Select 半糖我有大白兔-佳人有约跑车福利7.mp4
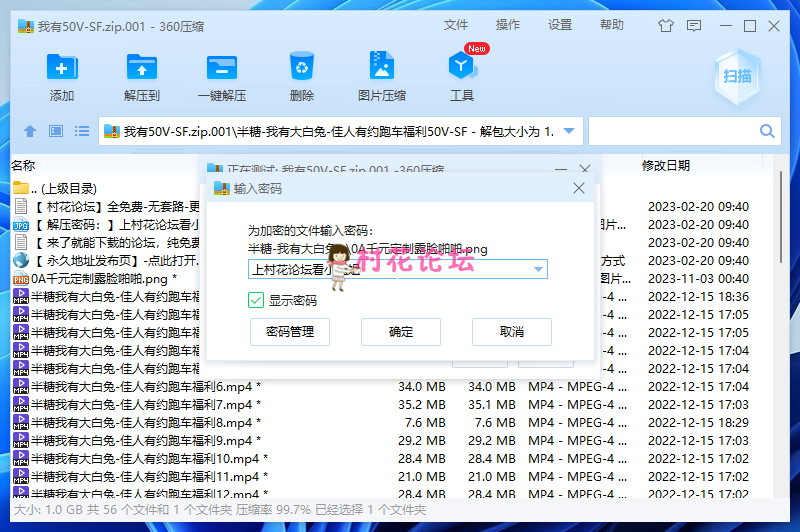Image resolution: width=800 pixels, height=532 pixels. click(x=137, y=405)
